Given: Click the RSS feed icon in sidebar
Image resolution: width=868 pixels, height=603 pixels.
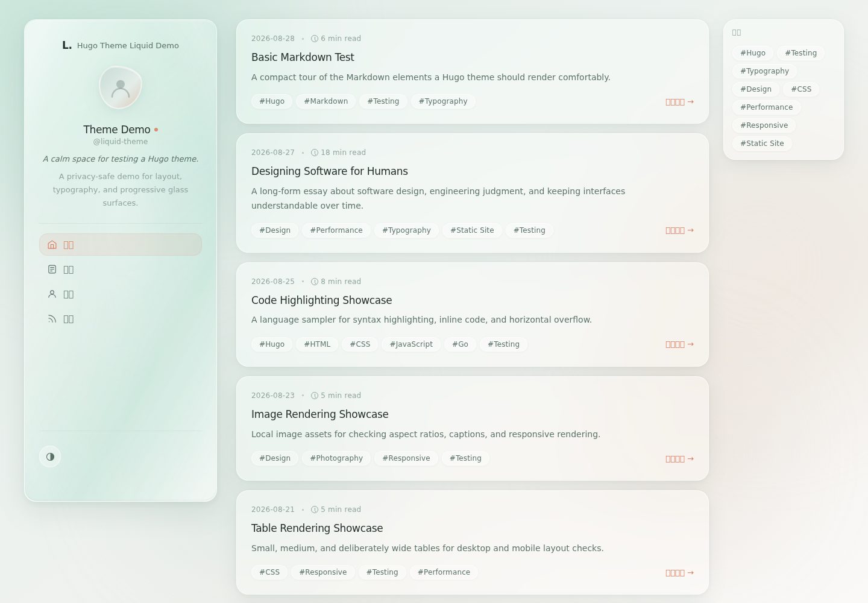Looking at the screenshot, I should pyautogui.click(x=52, y=319).
